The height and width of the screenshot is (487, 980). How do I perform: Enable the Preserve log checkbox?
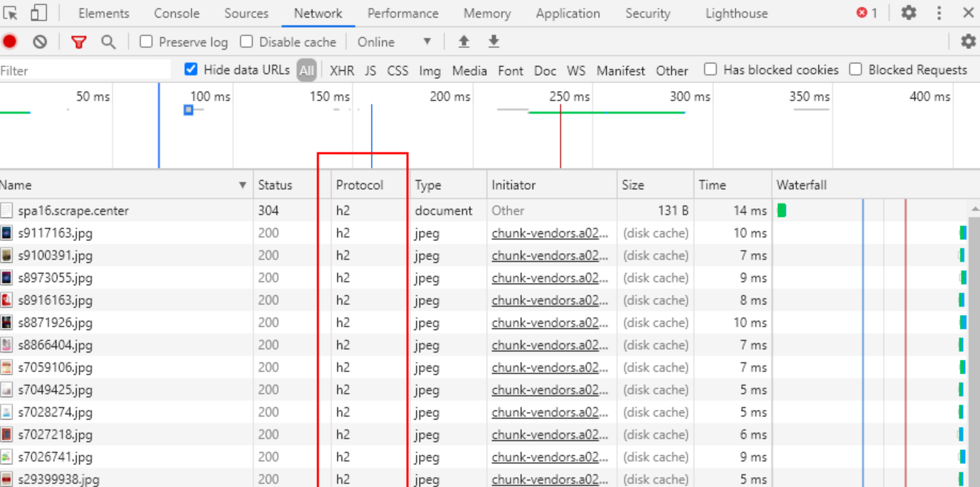147,42
